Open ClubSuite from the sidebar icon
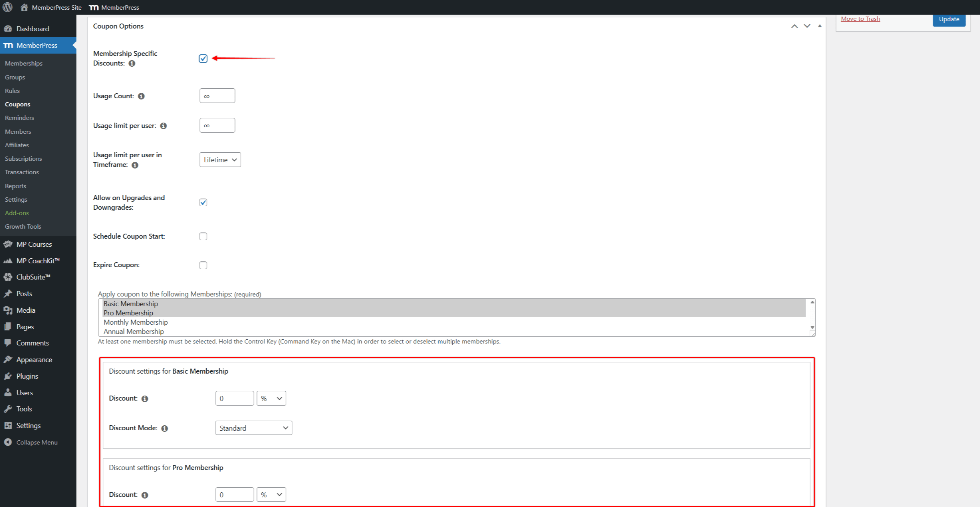This screenshot has height=507, width=980. point(8,277)
